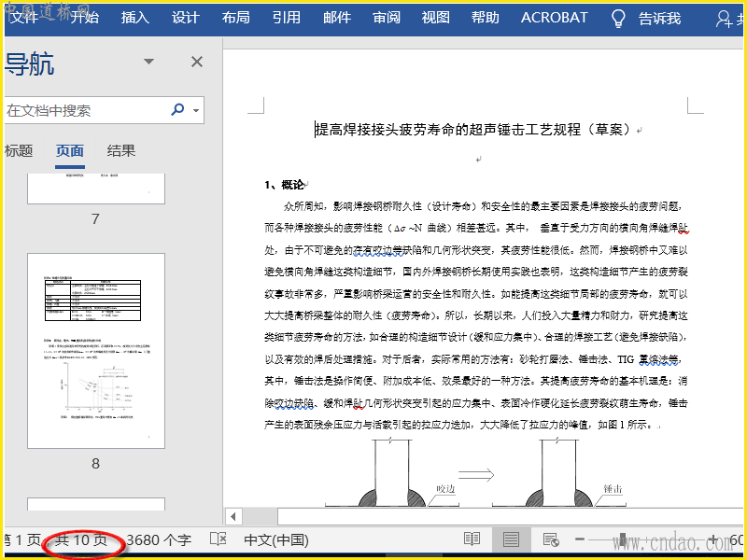Go to the 引用 ribbon tab
Image resolution: width=747 pixels, height=560 pixels.
(x=287, y=18)
